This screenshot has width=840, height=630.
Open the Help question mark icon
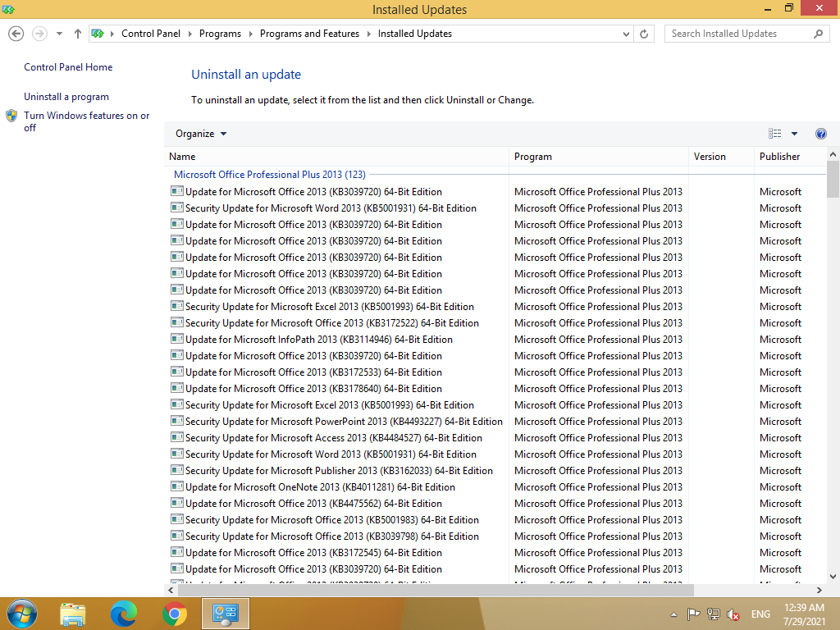(x=820, y=134)
